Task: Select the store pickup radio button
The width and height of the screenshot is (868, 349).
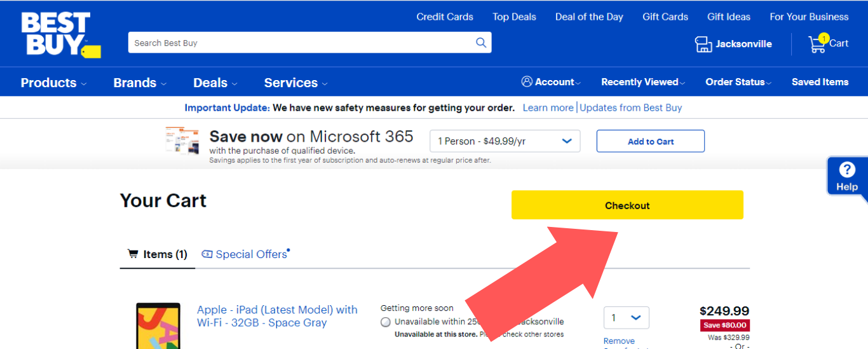Action: coord(386,322)
